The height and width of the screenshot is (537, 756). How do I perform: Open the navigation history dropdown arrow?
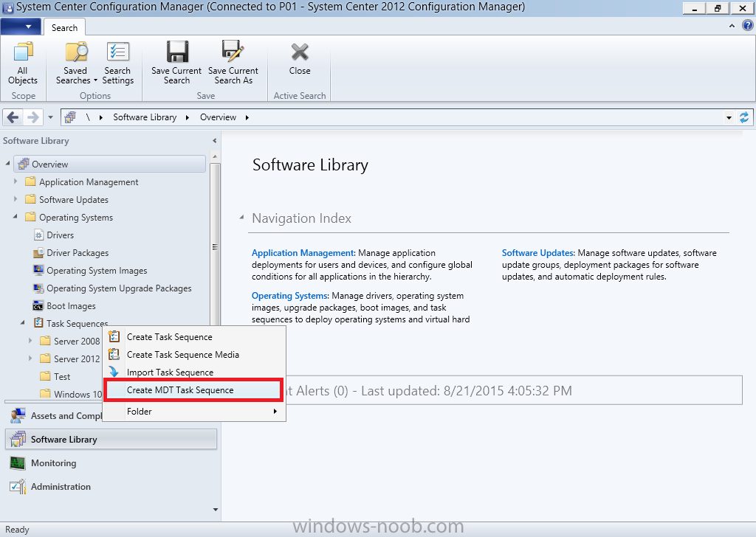point(51,117)
